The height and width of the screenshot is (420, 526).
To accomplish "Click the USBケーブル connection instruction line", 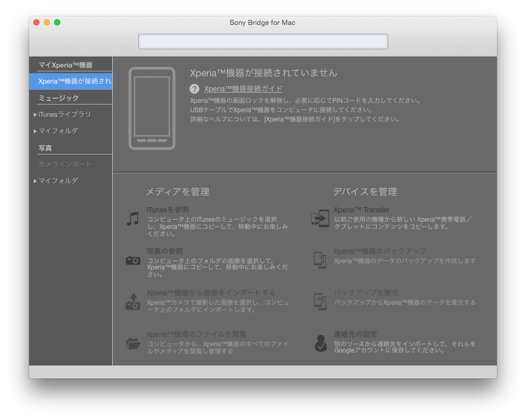I will tap(281, 110).
